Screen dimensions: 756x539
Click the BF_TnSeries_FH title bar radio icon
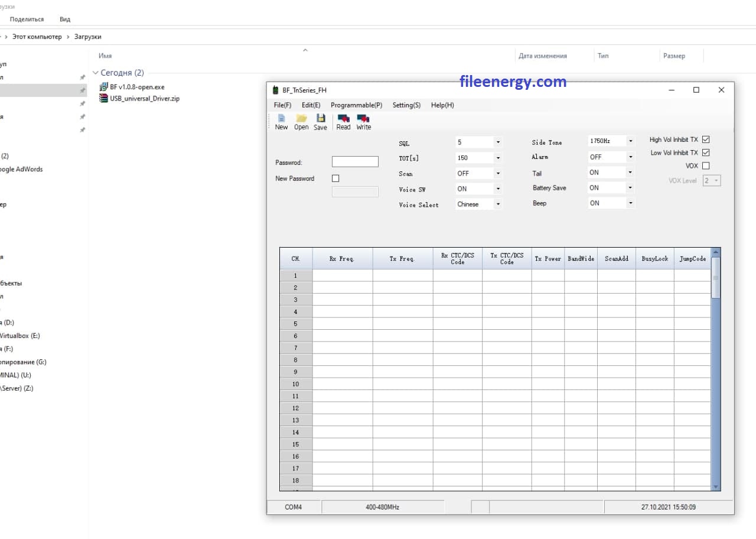point(275,90)
